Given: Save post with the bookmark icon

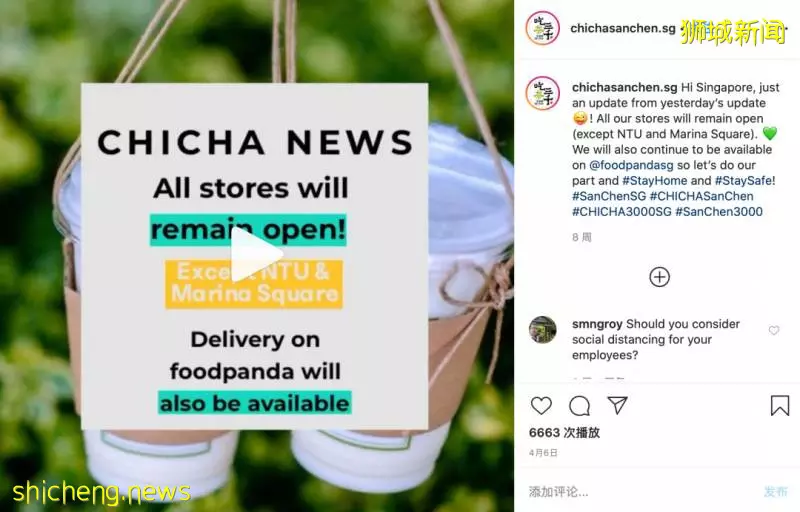Looking at the screenshot, I should click(x=780, y=406).
